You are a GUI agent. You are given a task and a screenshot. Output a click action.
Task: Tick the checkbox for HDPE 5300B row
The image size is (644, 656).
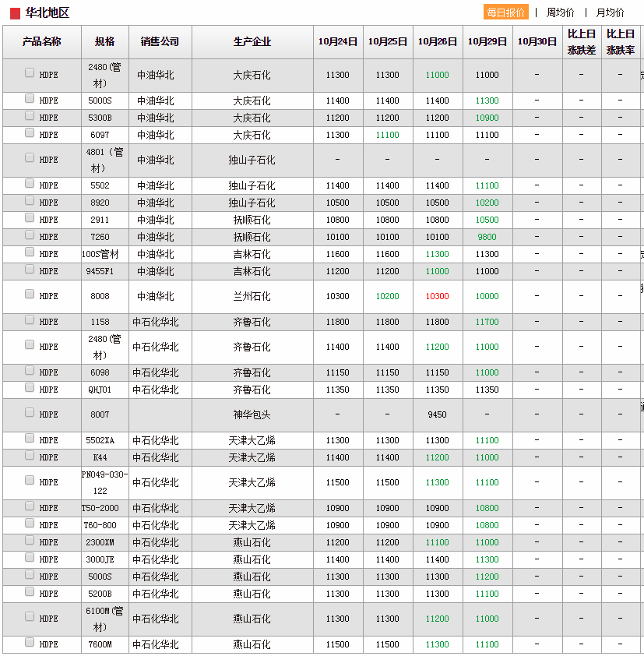point(30,116)
